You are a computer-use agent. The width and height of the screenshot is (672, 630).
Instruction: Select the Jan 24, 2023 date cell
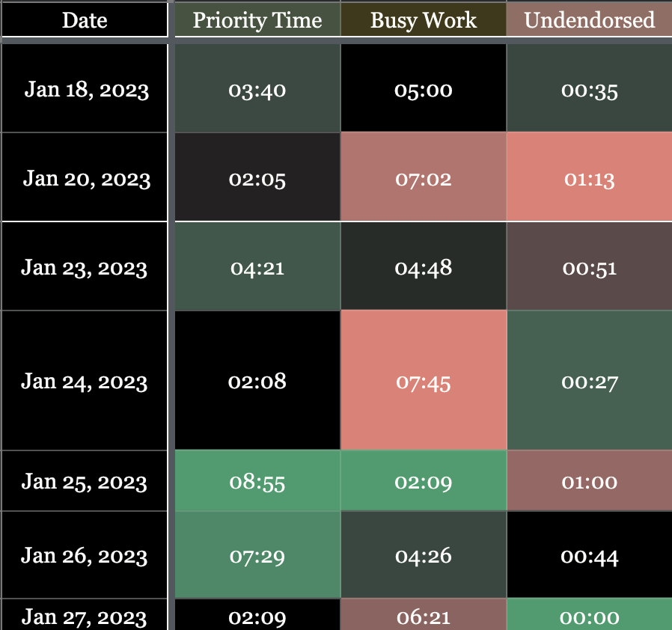[x=85, y=381]
